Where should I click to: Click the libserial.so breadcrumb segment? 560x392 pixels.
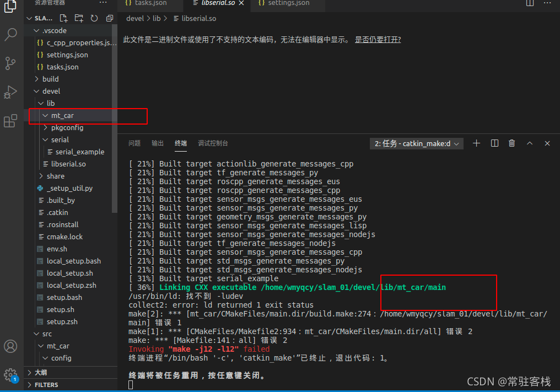click(195, 19)
